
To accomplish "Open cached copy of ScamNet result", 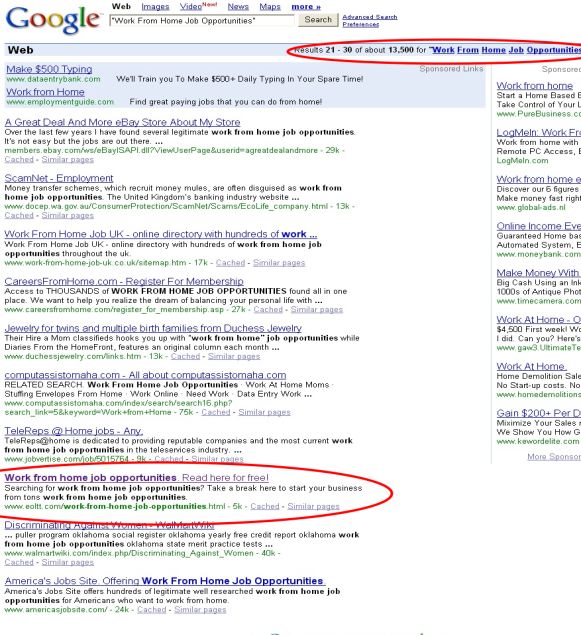I will [19, 215].
